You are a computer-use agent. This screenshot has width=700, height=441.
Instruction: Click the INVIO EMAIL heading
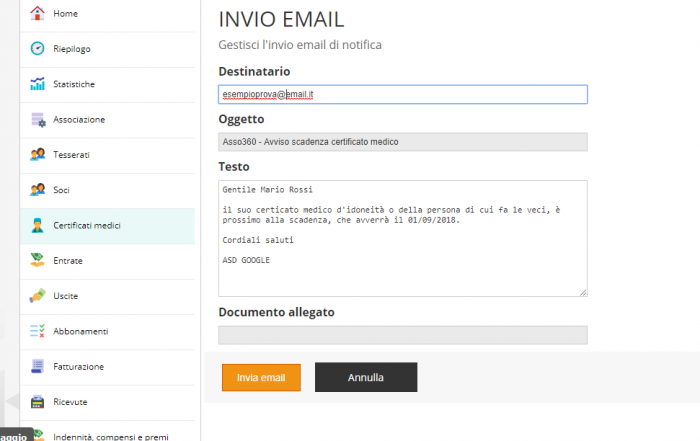(281, 20)
